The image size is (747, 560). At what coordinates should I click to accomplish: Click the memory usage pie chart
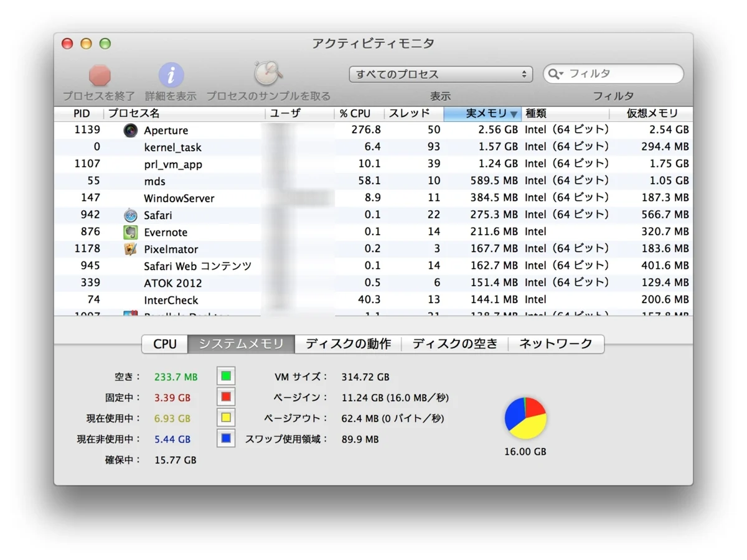point(525,418)
